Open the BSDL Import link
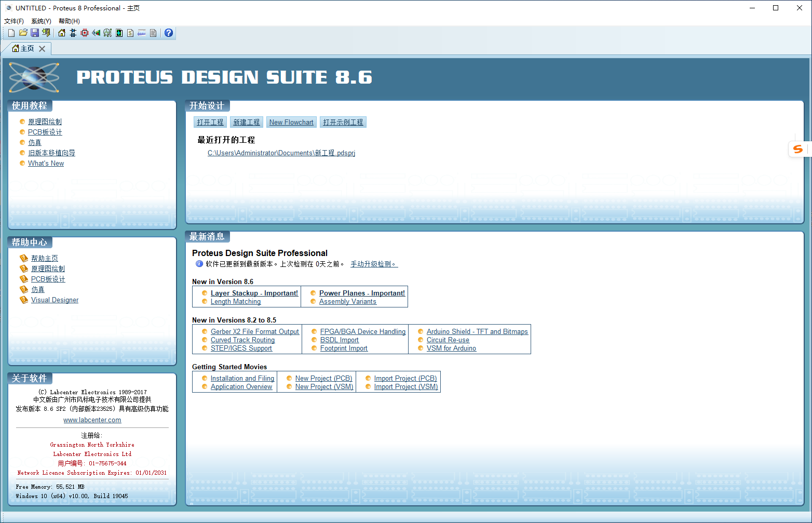Screen dimensions: 812x523 (x=340, y=340)
